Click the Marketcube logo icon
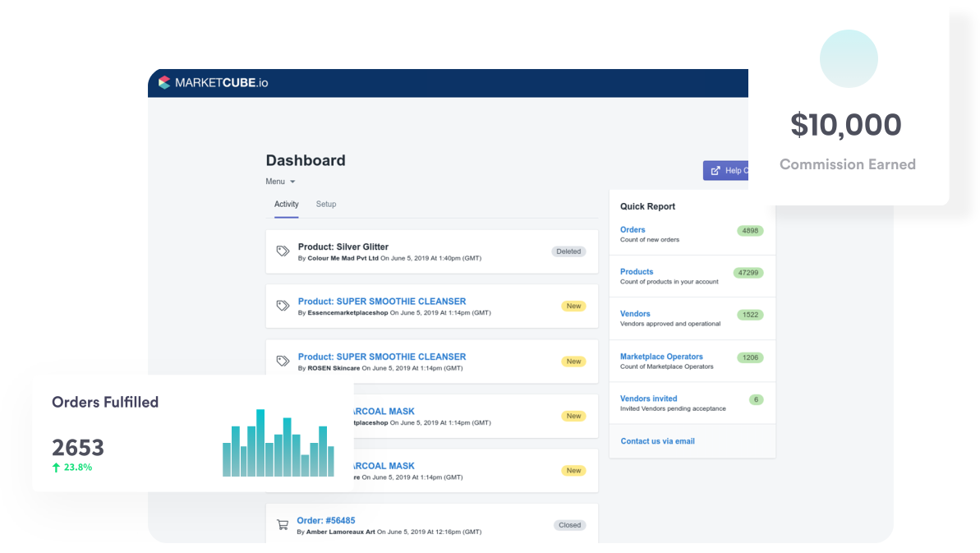Image resolution: width=980 pixels, height=553 pixels. pos(163,83)
